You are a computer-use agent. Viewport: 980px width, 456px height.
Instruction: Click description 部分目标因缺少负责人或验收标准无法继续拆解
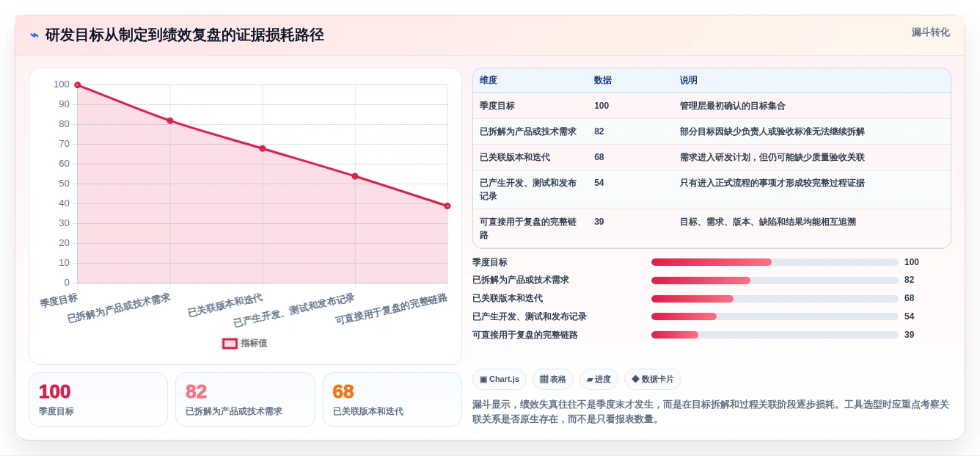pos(772,131)
